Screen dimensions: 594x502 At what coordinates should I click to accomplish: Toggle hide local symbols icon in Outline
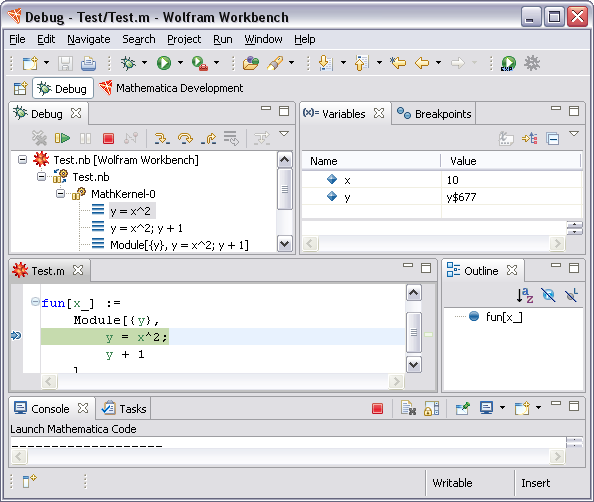(571, 295)
